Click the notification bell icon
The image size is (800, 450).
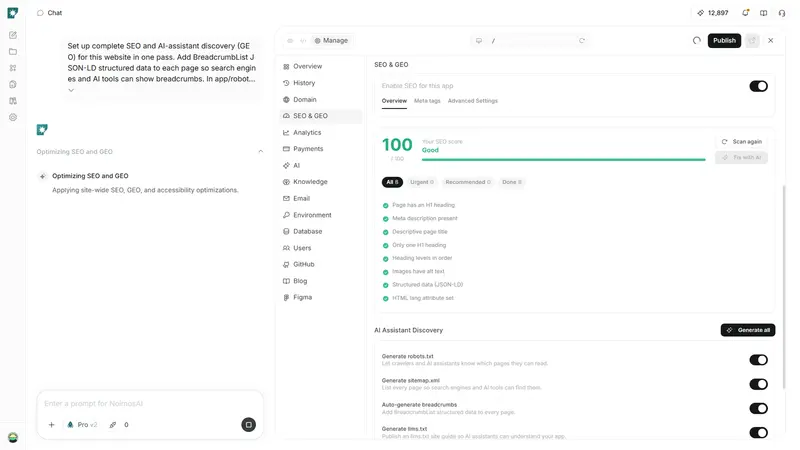point(745,13)
